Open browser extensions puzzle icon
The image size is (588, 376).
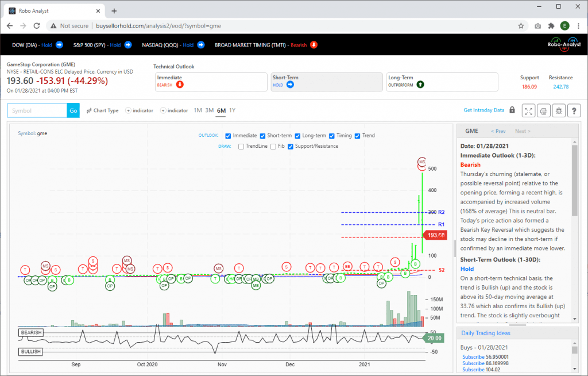coord(551,26)
